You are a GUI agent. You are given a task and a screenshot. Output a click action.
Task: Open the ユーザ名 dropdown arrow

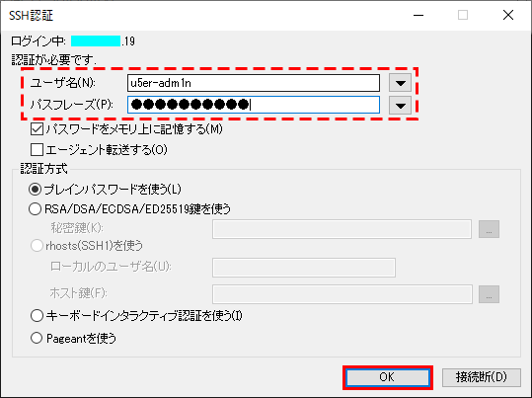401,83
